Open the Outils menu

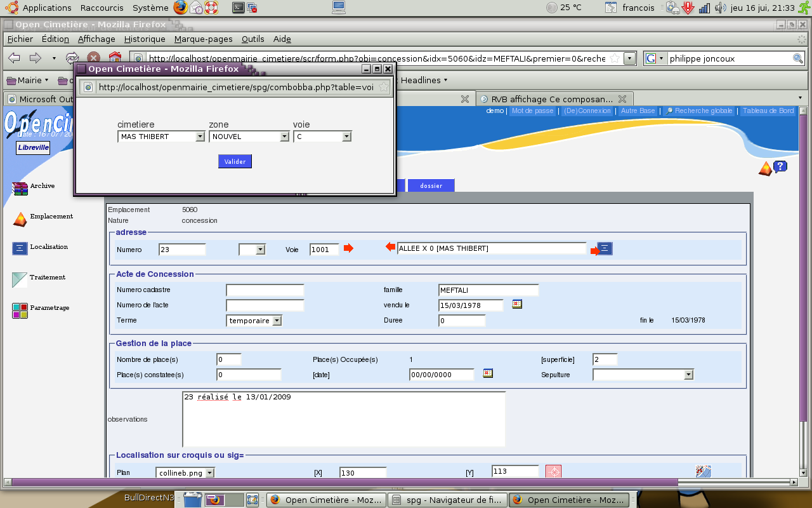point(253,39)
